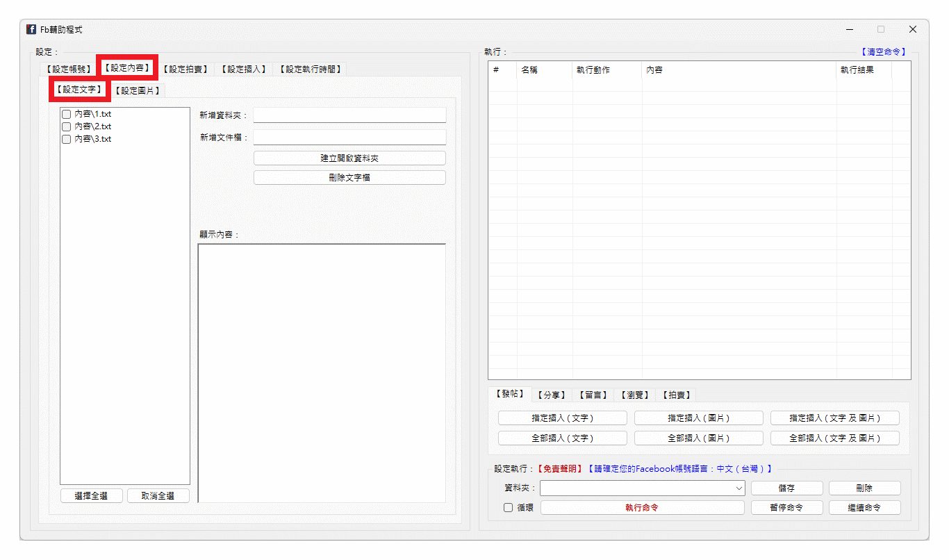Tick the 內容\1.txt checkbox
The image size is (949, 560).
pos(67,114)
